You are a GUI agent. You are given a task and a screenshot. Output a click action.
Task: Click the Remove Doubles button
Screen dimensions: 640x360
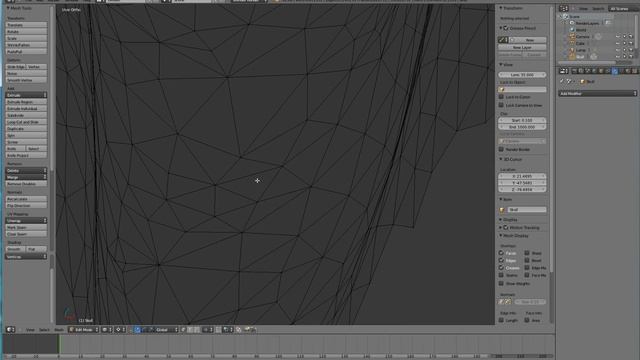[x=26, y=184]
